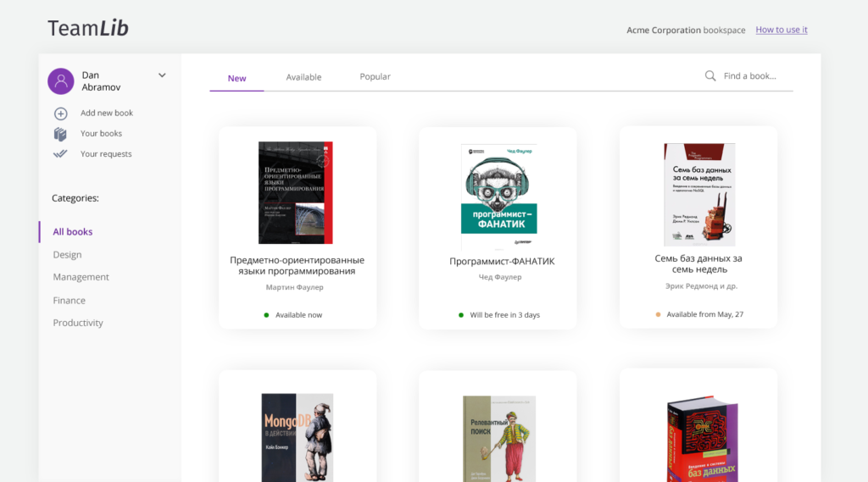
Task: Expand the Dan Abramov user dropdown chevron
Action: click(162, 75)
